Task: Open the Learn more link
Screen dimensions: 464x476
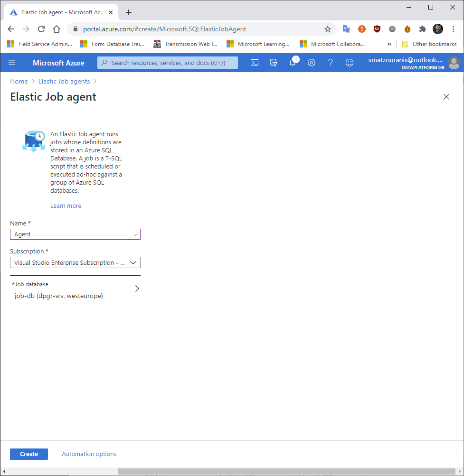Action: pos(66,206)
